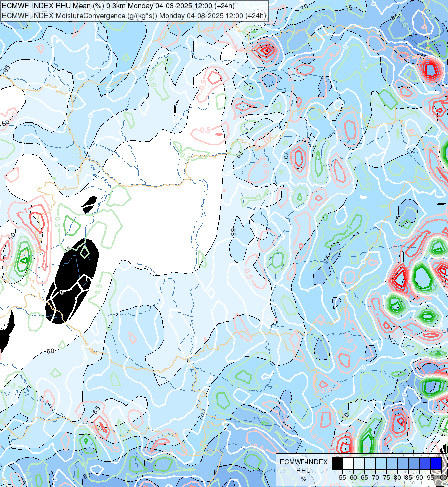Click the brightest blue swatch between 95 and 100
Screen dimensions: 448x487
pyautogui.click(x=436, y=464)
